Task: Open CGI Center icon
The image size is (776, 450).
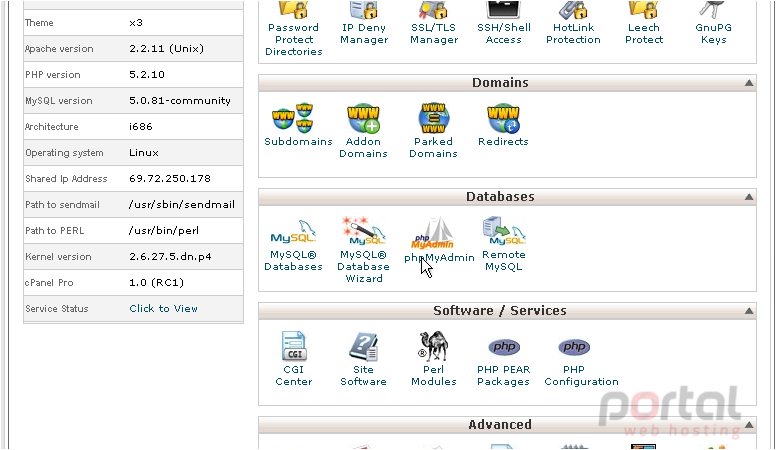Action: pos(293,346)
